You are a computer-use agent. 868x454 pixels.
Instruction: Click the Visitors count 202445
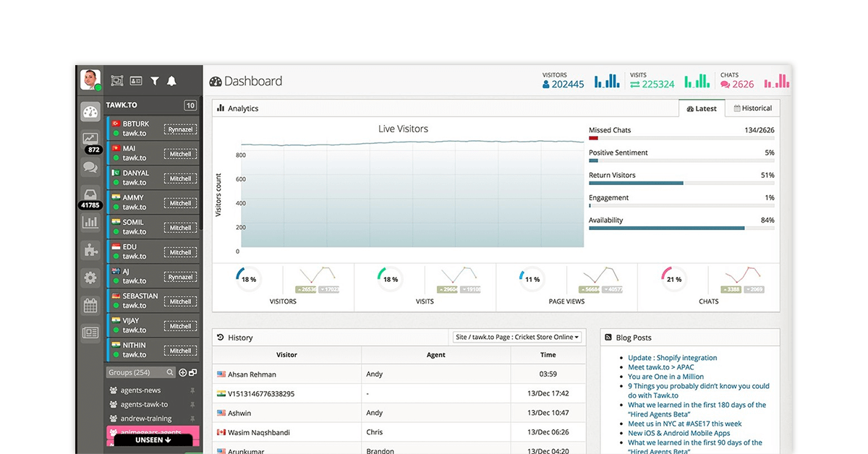point(563,84)
